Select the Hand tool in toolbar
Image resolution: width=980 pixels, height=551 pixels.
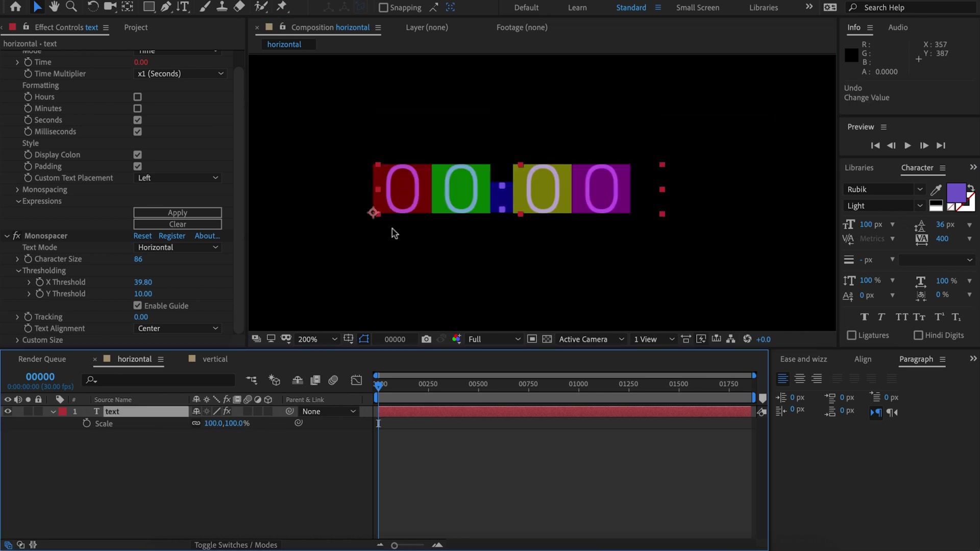54,7
